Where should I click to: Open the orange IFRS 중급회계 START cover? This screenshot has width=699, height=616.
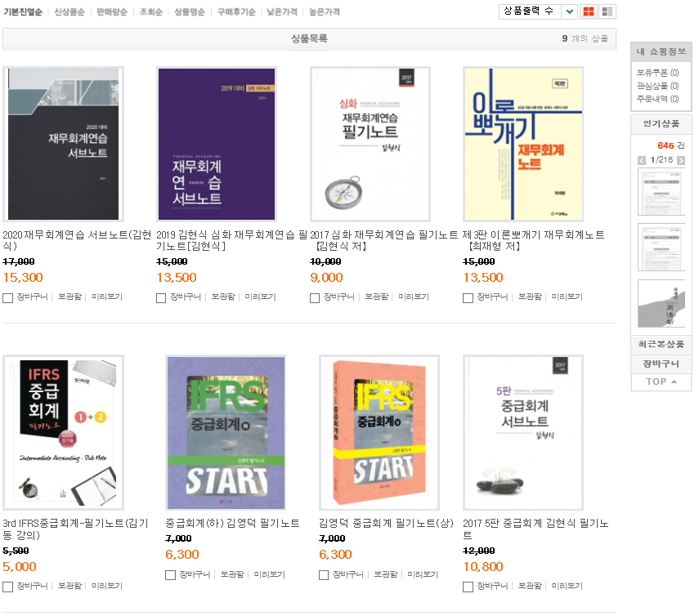tap(379, 432)
